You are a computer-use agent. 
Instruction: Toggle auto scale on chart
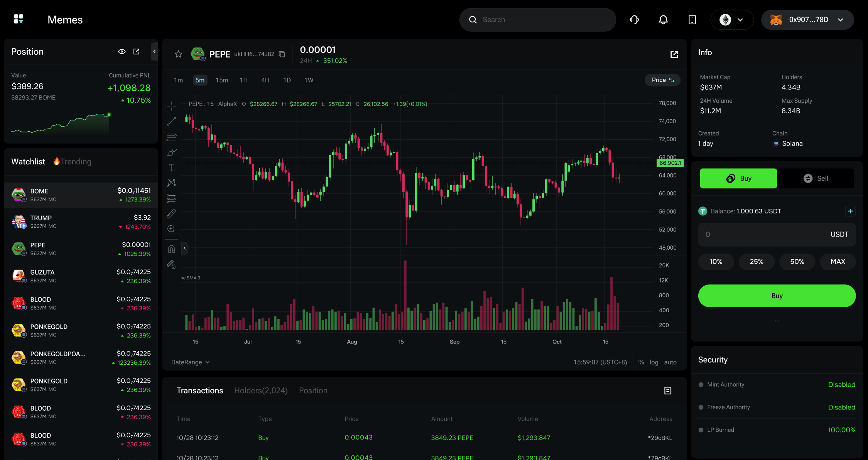[670, 362]
